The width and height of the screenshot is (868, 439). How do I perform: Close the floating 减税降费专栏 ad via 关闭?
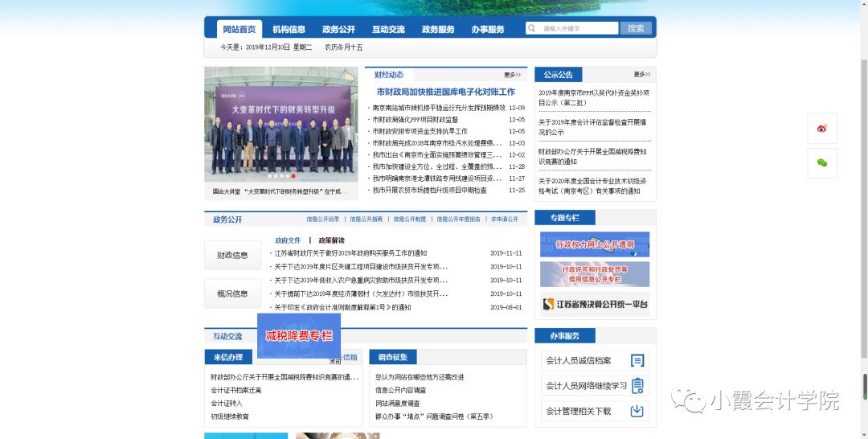pyautogui.click(x=335, y=362)
